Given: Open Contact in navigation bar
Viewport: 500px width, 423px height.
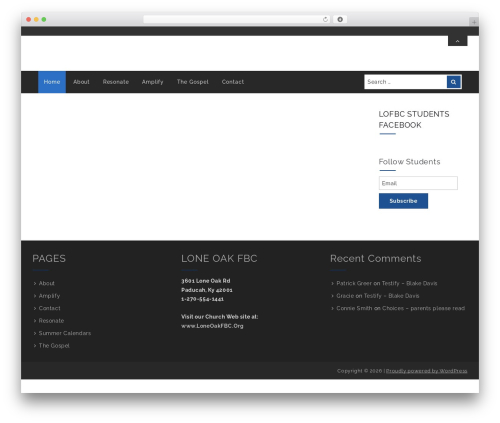Looking at the screenshot, I should coord(233,82).
